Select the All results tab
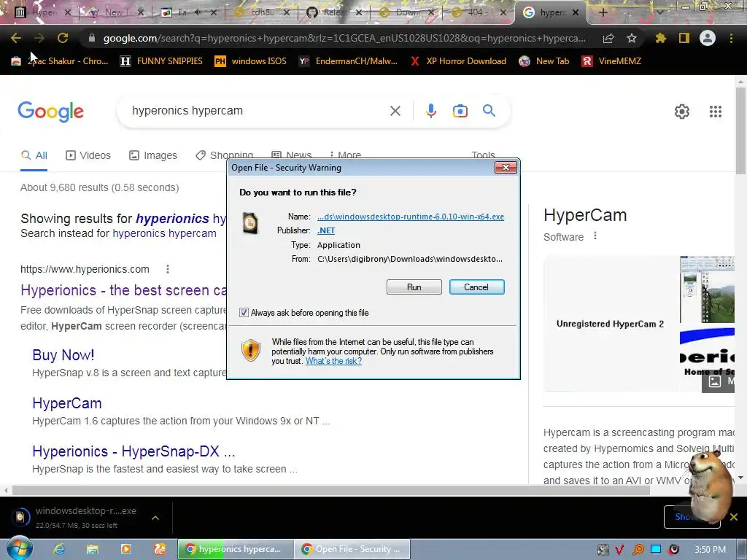The image size is (747, 560). click(34, 155)
